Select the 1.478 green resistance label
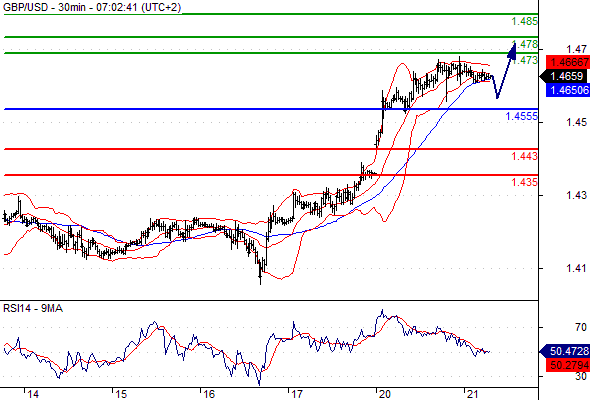The height and width of the screenshot is (400, 590). click(525, 44)
